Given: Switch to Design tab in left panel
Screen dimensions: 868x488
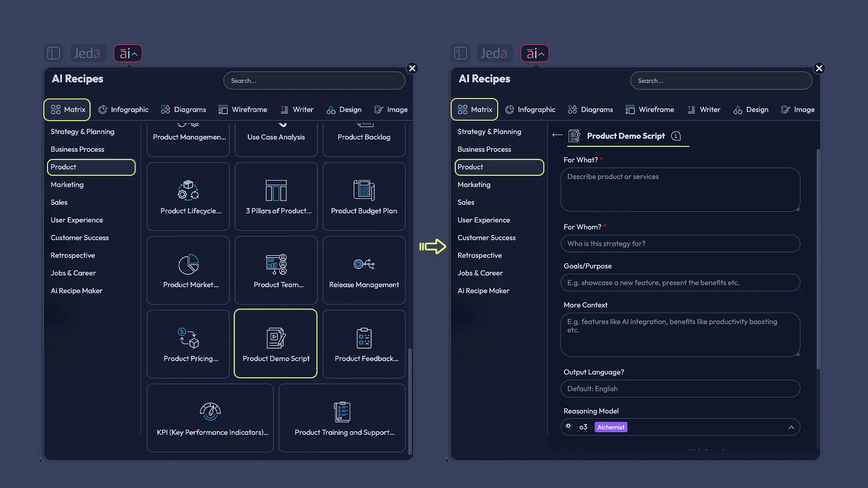Looking at the screenshot, I should tap(344, 110).
